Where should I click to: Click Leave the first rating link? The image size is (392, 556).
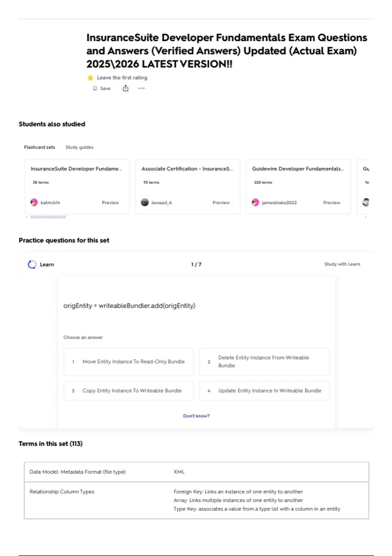click(x=122, y=78)
